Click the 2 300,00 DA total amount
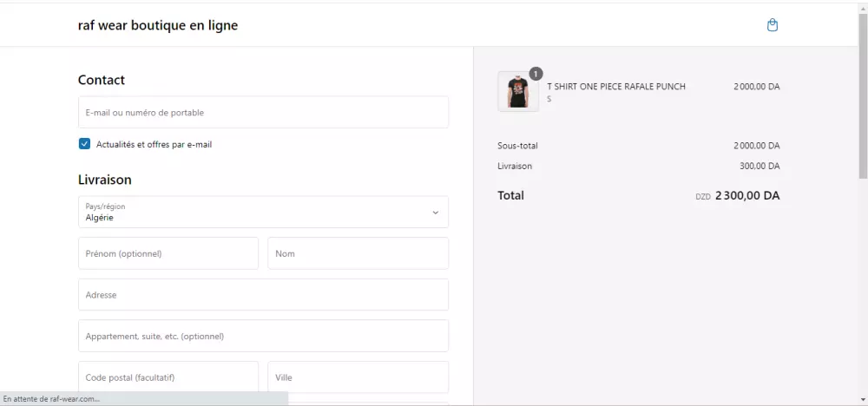The width and height of the screenshot is (868, 406). (747, 195)
